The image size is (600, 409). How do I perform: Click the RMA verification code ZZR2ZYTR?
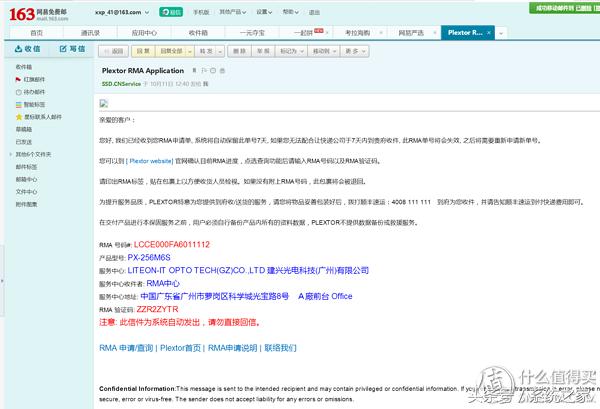coord(157,309)
